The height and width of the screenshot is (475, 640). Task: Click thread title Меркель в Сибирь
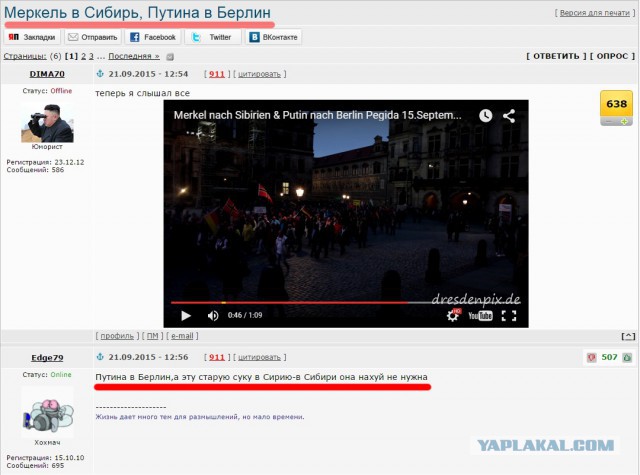(137, 13)
